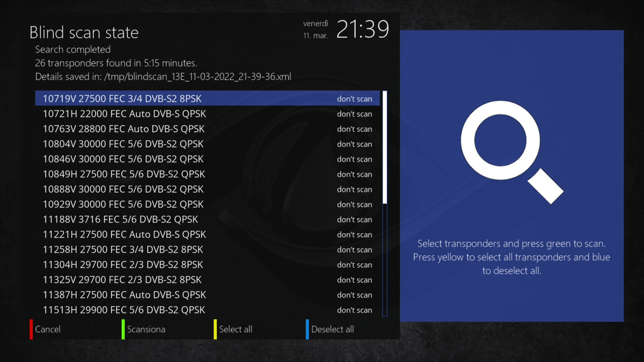644x362 pixels.
Task: Select transponder 10721H 22000 DVB-S row
Action: pyautogui.click(x=207, y=114)
